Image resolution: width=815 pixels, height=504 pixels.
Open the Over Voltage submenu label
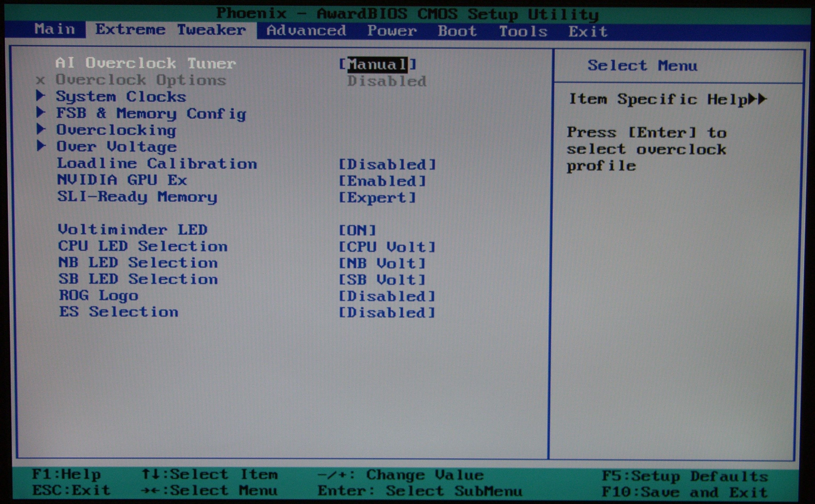coord(116,147)
